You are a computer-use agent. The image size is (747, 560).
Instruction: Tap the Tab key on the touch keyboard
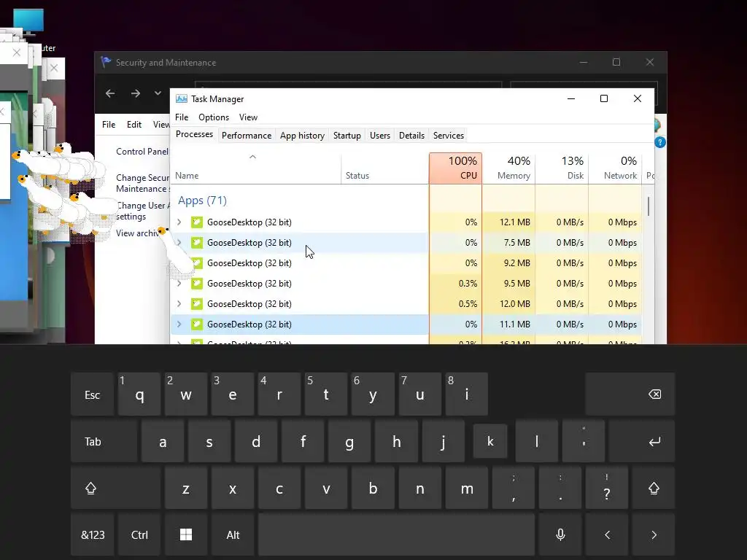[x=104, y=441]
